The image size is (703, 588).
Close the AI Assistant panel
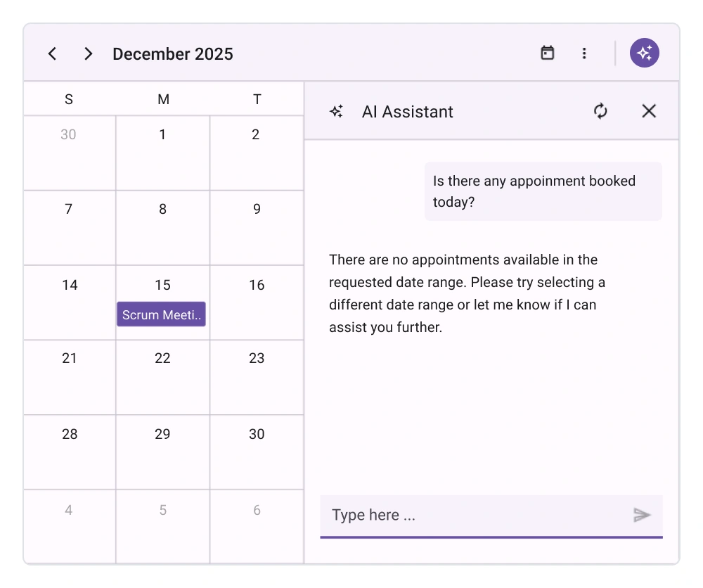click(x=648, y=111)
